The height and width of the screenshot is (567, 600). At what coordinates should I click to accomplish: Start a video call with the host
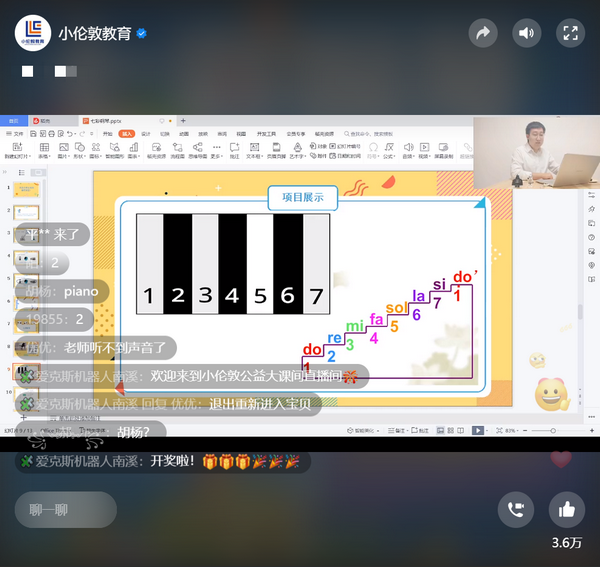tap(516, 510)
